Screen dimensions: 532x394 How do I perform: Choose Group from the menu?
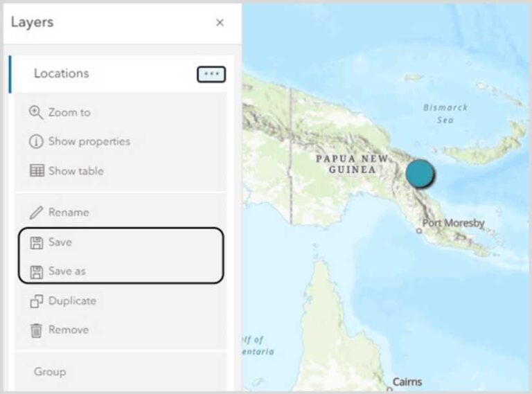[50, 372]
